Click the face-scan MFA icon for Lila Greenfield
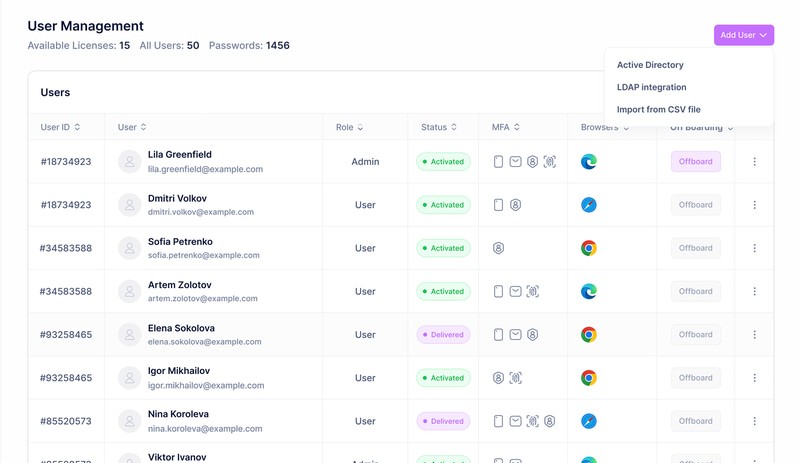 click(550, 162)
